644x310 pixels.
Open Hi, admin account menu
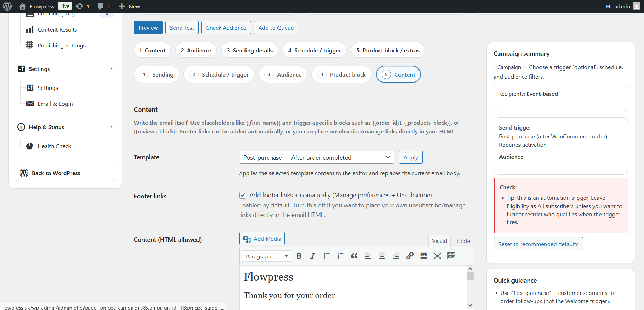point(623,6)
